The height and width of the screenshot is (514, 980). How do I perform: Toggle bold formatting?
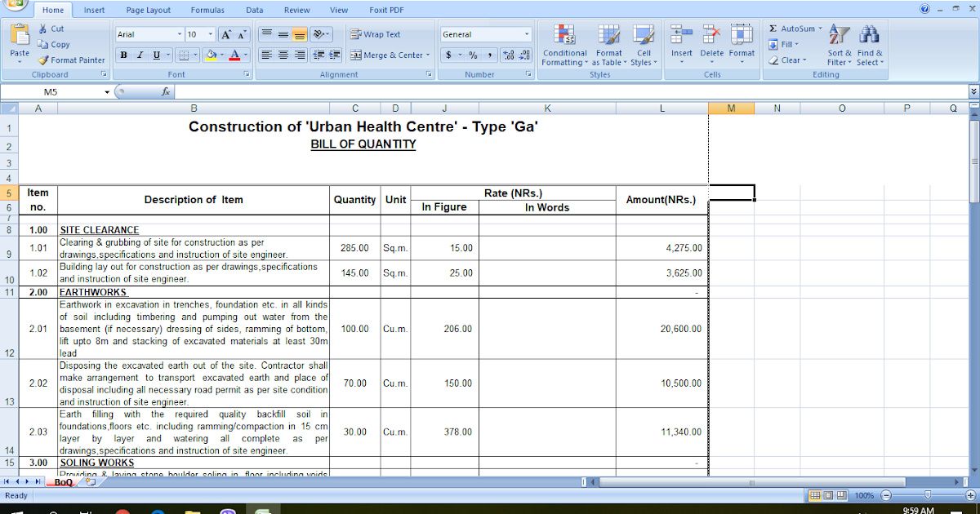pos(123,54)
